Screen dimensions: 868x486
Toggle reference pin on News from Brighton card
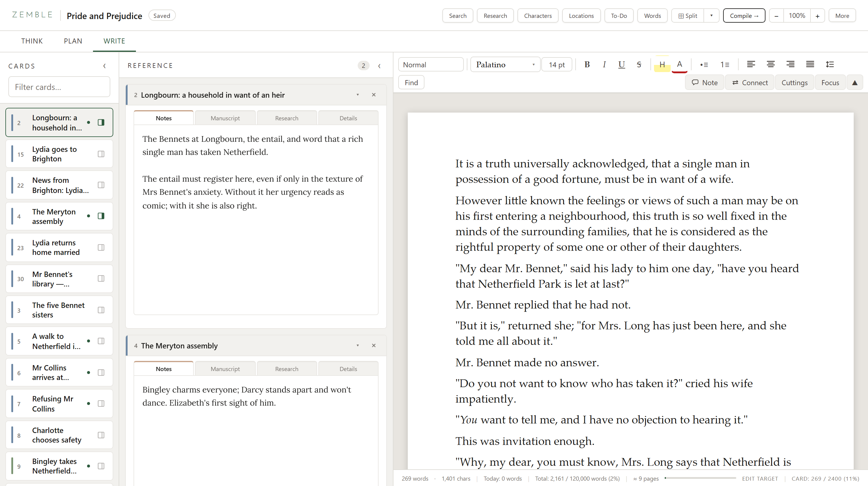pyautogui.click(x=101, y=185)
